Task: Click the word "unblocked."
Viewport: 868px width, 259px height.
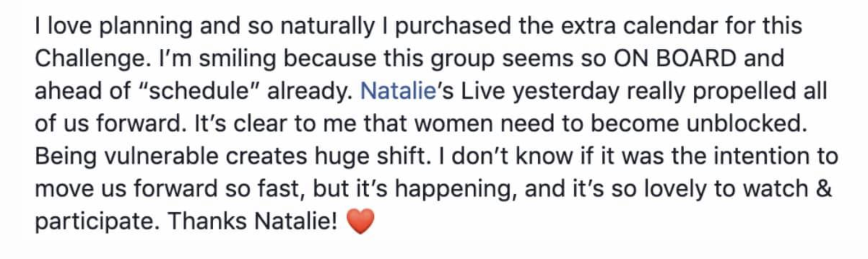Action: [x=747, y=123]
